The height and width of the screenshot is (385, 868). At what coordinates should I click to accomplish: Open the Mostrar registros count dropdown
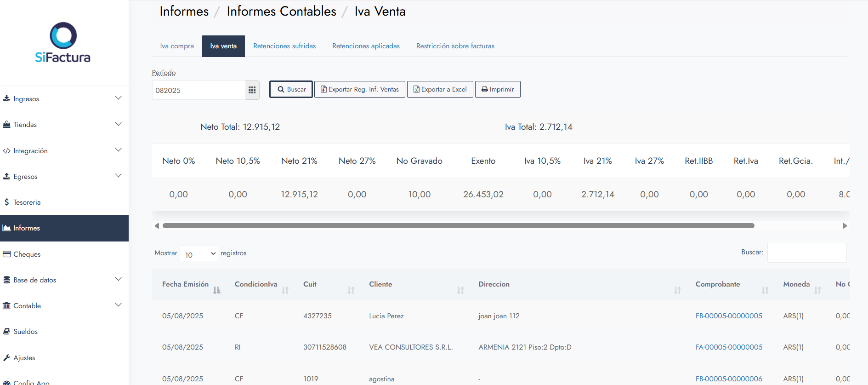(x=199, y=254)
